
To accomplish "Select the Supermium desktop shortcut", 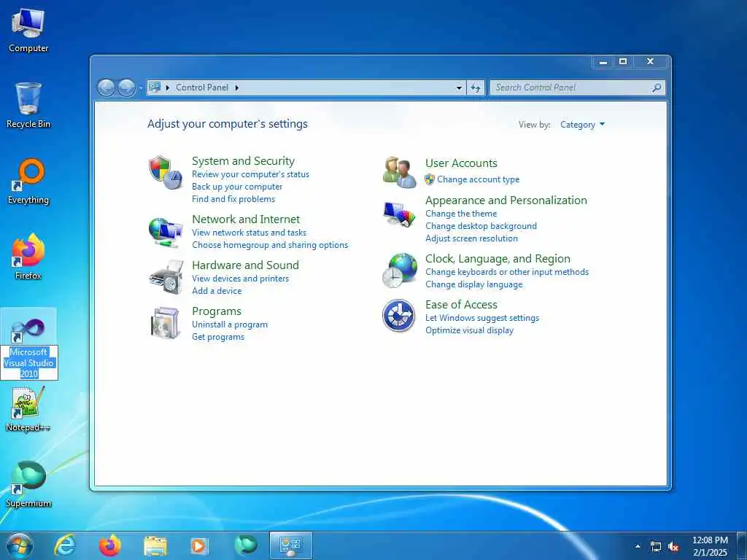I will [28, 484].
